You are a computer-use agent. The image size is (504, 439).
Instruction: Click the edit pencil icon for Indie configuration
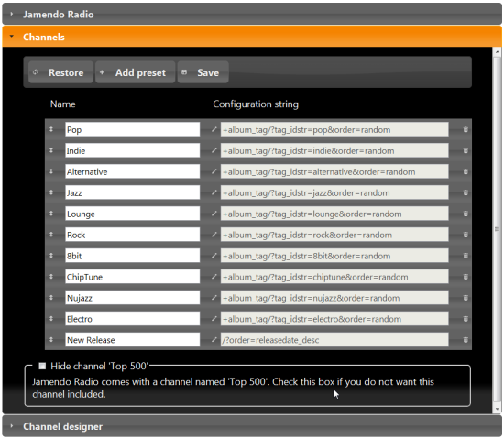coord(214,150)
